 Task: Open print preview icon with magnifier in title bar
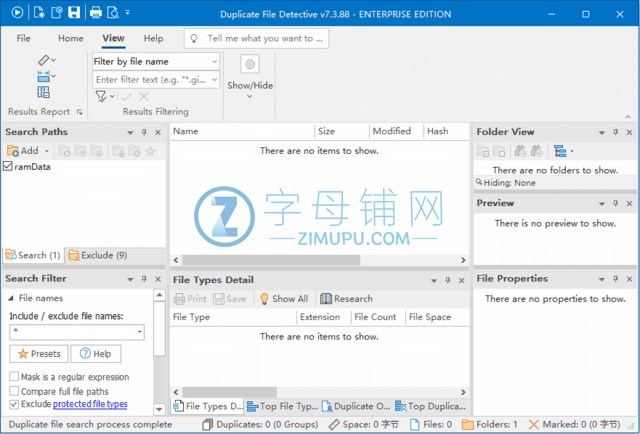(x=113, y=13)
